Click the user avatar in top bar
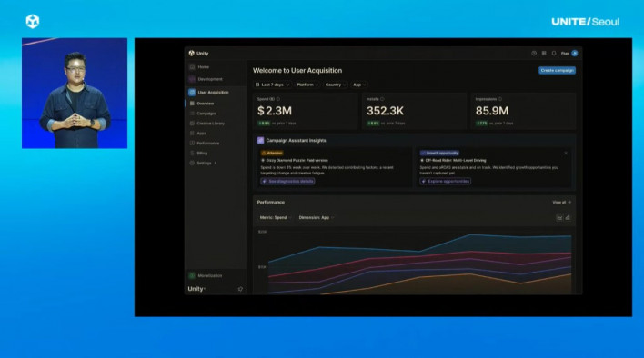Screen dimensions: 644x358 pyautogui.click(x=575, y=54)
